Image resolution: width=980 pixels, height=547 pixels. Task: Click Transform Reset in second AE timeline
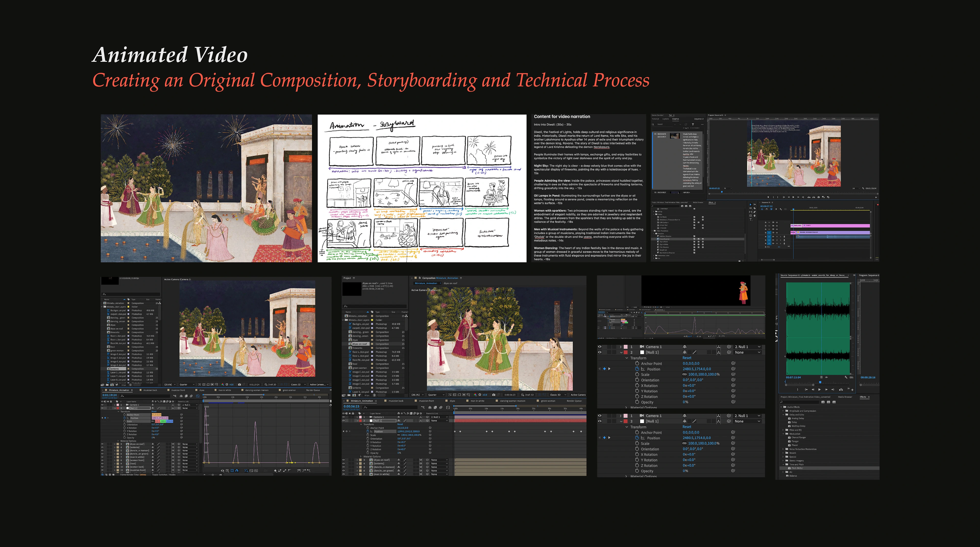coord(400,424)
